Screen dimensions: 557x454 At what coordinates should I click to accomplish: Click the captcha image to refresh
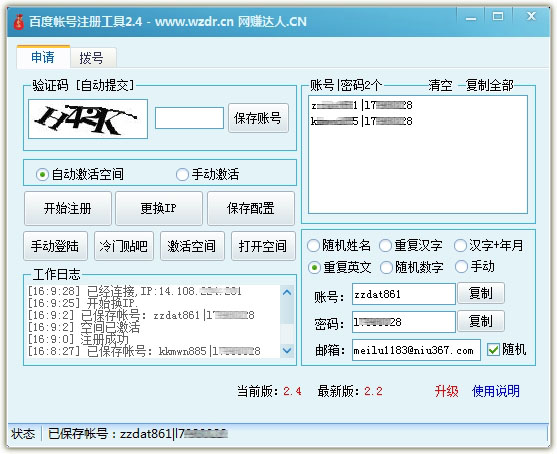(88, 119)
